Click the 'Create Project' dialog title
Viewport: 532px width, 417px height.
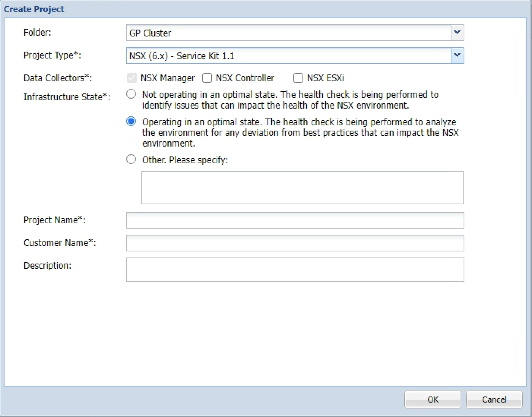click(x=34, y=9)
